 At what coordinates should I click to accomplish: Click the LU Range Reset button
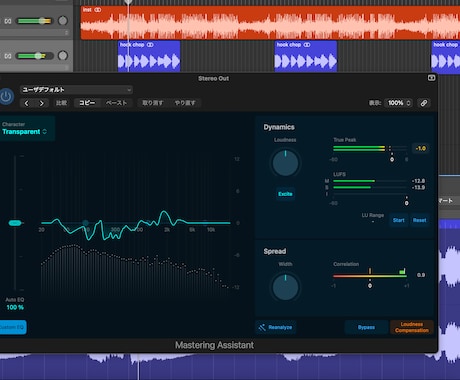point(419,220)
